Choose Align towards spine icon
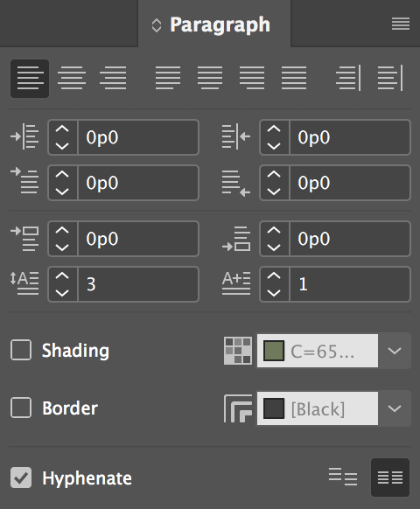The height and width of the screenshot is (509, 420). tap(348, 78)
